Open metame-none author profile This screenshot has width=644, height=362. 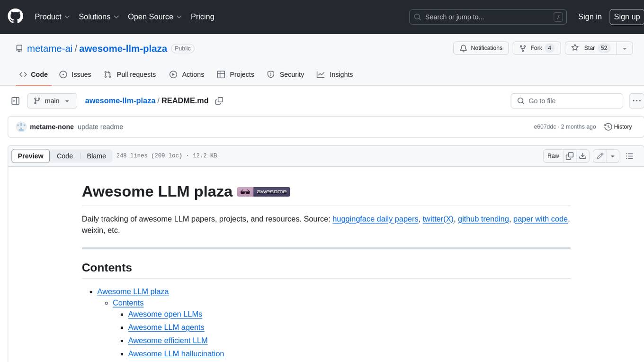click(52, 127)
